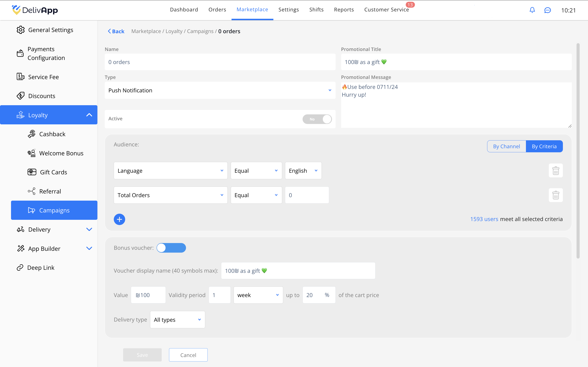
Task: Open the chat messages icon
Action: point(547,10)
